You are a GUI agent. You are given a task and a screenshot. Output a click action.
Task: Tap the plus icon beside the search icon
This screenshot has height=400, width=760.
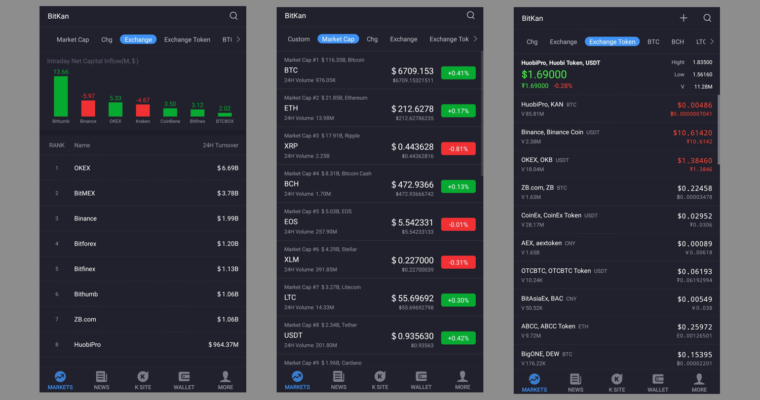click(684, 18)
